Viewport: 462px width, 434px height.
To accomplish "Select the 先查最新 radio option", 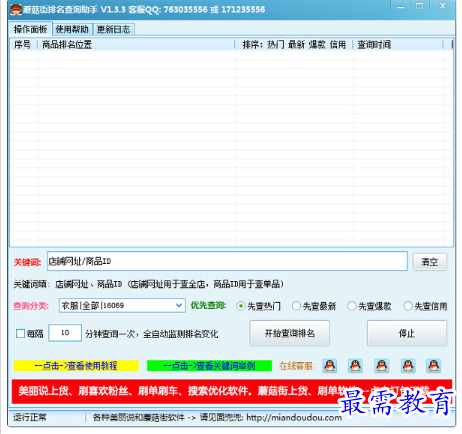I will tap(314, 306).
